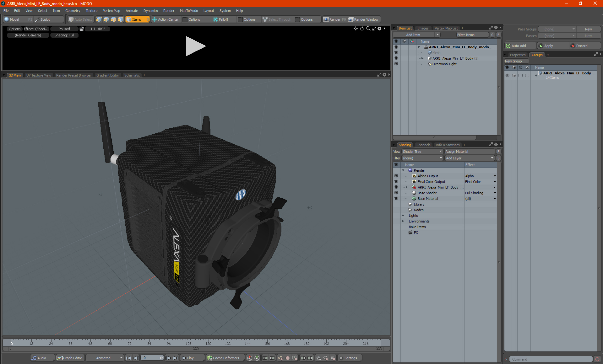The image size is (603, 364).
Task: Switch to the Properties tab
Action: pyautogui.click(x=518, y=55)
